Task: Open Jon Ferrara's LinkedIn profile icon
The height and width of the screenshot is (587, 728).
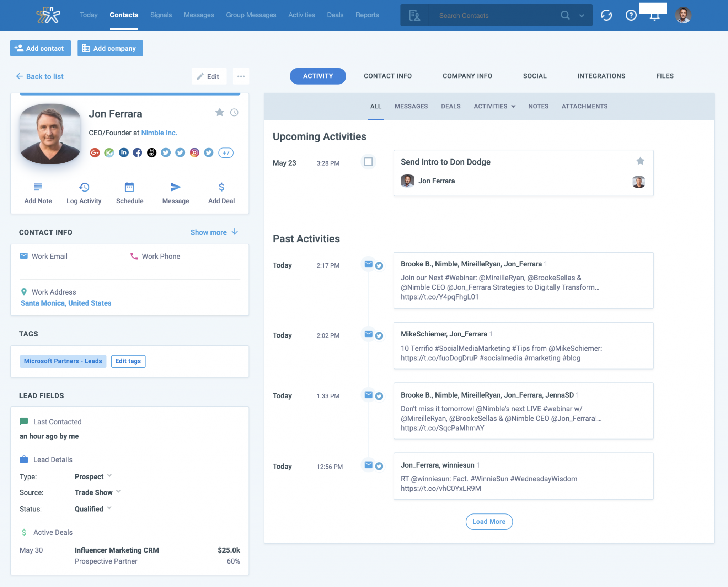Action: [123, 152]
